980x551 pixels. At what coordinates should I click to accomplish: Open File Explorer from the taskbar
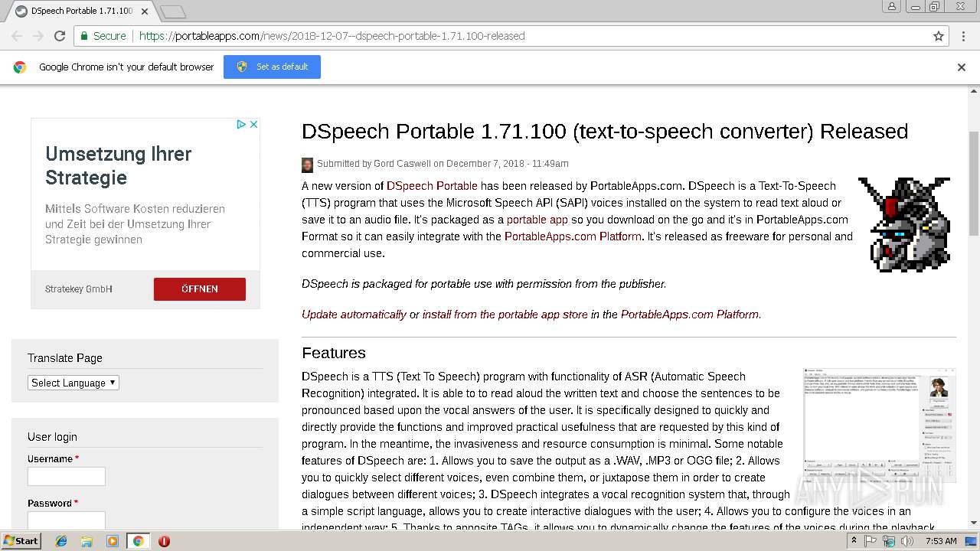click(87, 541)
